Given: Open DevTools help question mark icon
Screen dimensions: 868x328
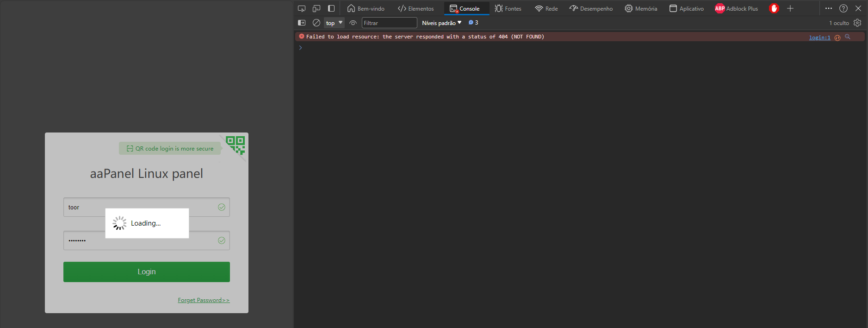Looking at the screenshot, I should pyautogui.click(x=843, y=8).
